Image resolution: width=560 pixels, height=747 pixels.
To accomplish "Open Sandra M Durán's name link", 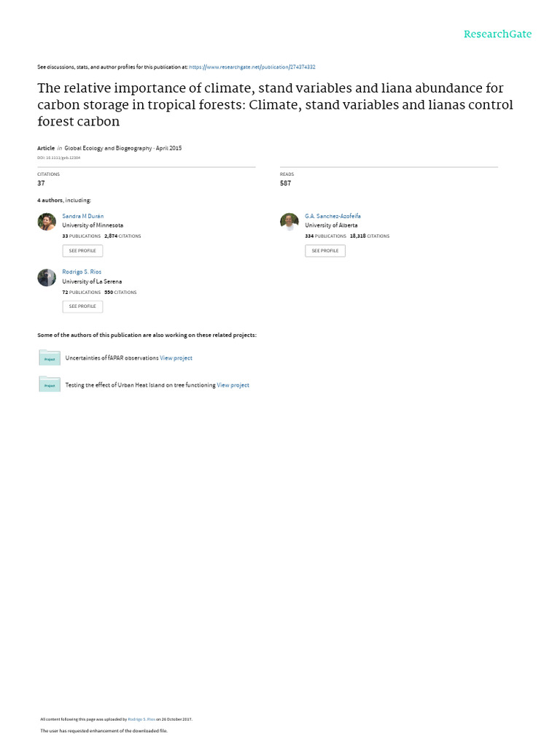I will (x=83, y=217).
